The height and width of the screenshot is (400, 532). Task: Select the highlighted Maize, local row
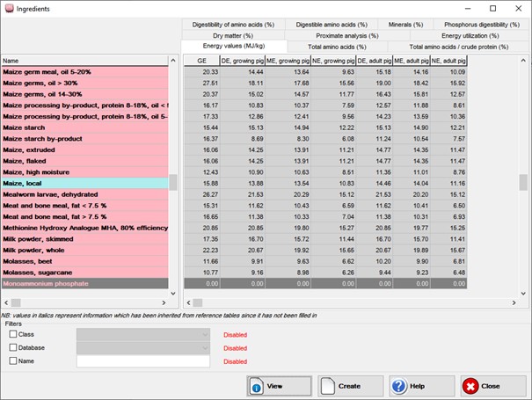[84, 183]
